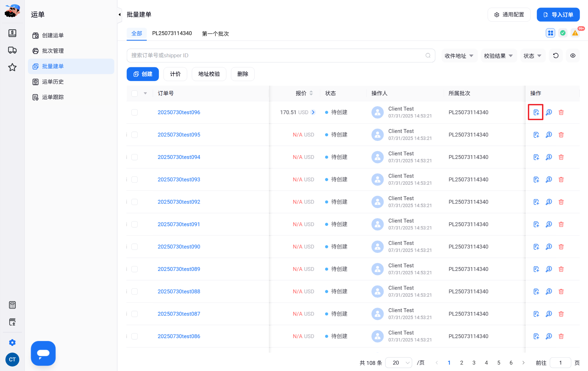
Task: Open the 收件地址 filter dropdown
Action: (459, 56)
